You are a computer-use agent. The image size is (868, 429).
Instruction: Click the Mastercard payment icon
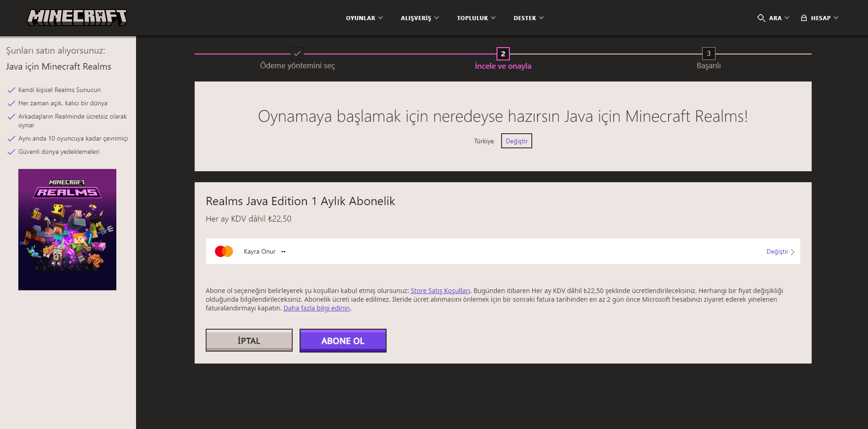pyautogui.click(x=224, y=251)
